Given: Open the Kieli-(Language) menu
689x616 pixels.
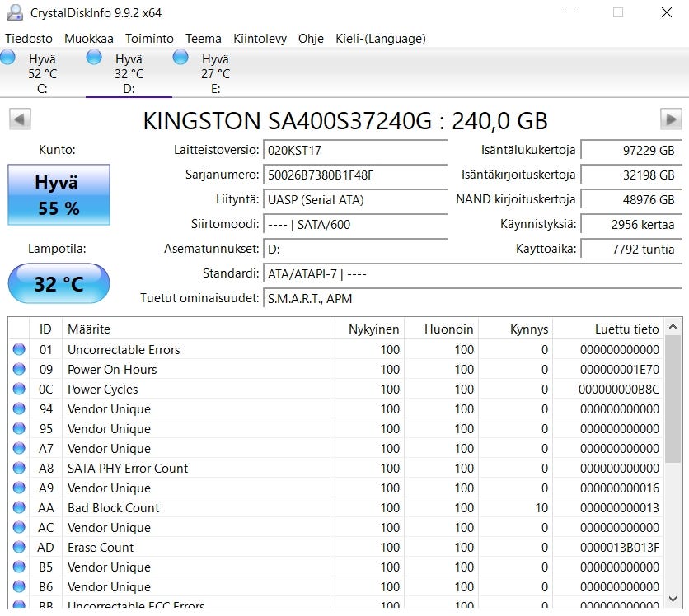Looking at the screenshot, I should (x=381, y=39).
